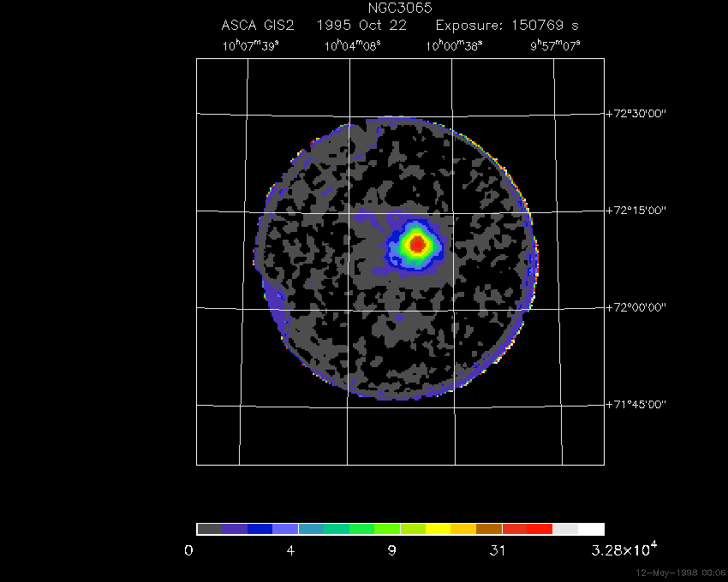This screenshot has height=582, width=728.
Task: Pick the dark gray colorbar segment
Action: pos(209,529)
